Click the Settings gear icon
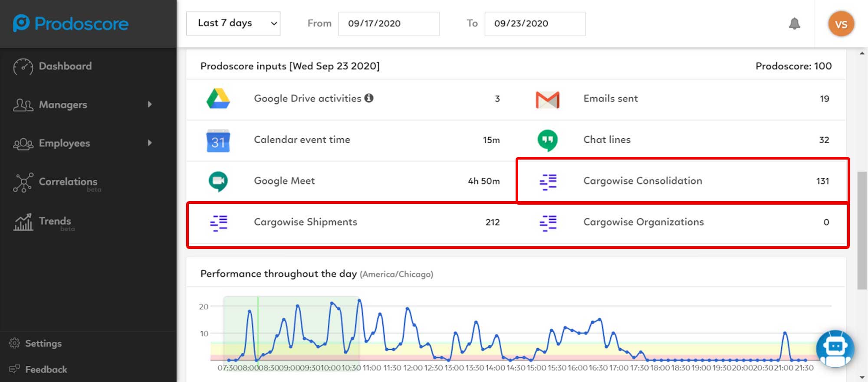The height and width of the screenshot is (382, 868). tap(14, 343)
